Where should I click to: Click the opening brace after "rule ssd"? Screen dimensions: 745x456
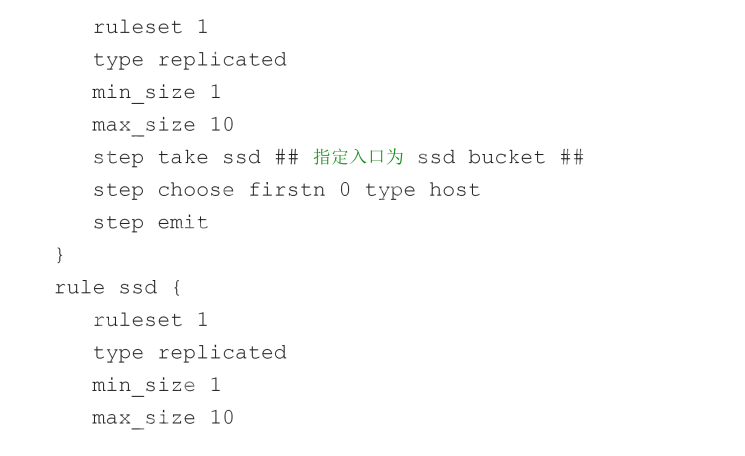[x=176, y=287]
